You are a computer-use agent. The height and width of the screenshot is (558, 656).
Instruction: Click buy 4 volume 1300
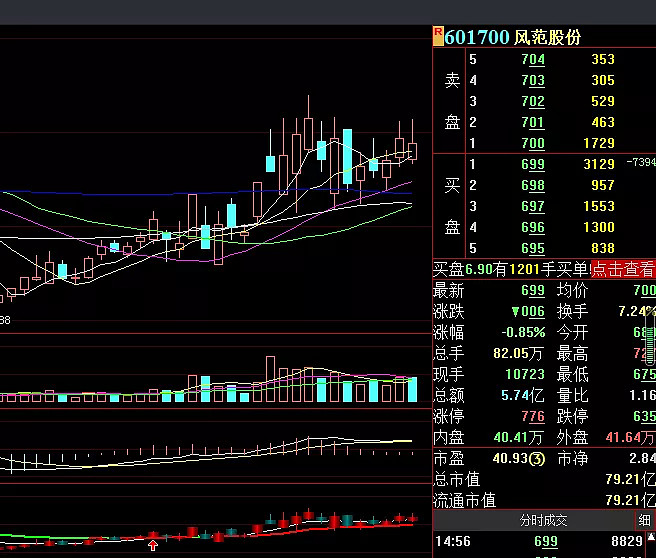click(599, 227)
